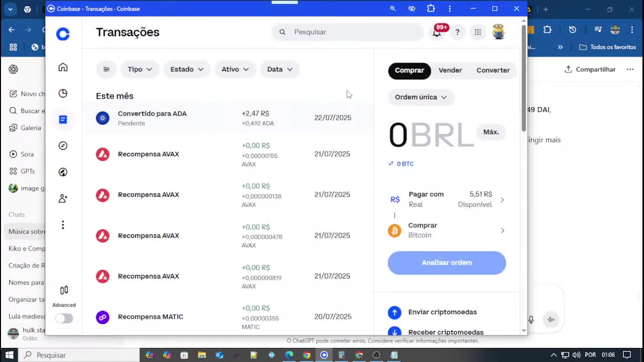Open Recompensa AVAX +0,000000819 transaction
The image size is (644, 362).
point(228,277)
